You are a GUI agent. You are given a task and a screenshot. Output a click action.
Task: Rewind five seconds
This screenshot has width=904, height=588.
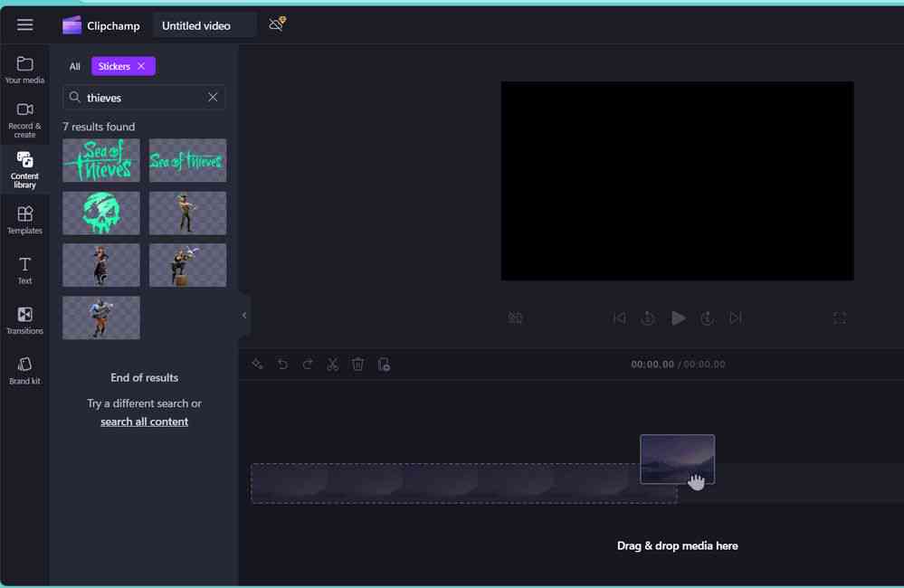648,318
